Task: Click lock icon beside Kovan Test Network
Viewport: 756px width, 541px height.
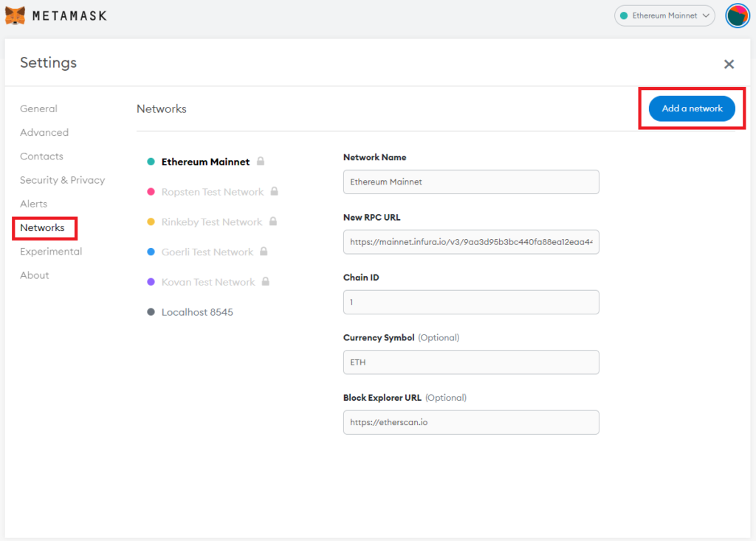Action: [x=266, y=281]
